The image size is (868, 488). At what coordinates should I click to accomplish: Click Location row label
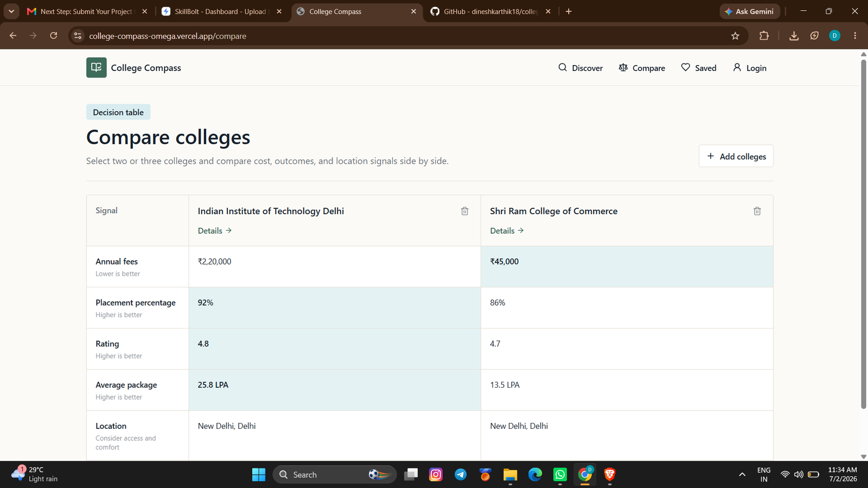tap(111, 426)
